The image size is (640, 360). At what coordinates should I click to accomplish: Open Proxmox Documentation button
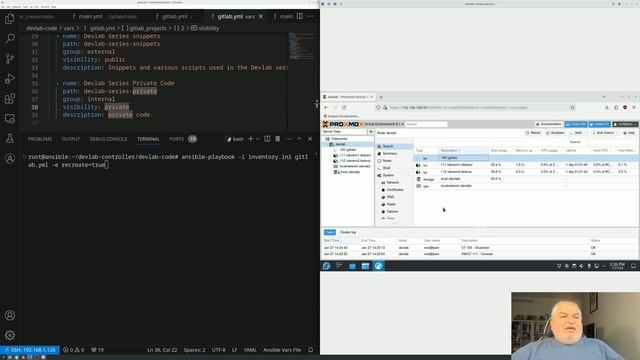(x=549, y=124)
